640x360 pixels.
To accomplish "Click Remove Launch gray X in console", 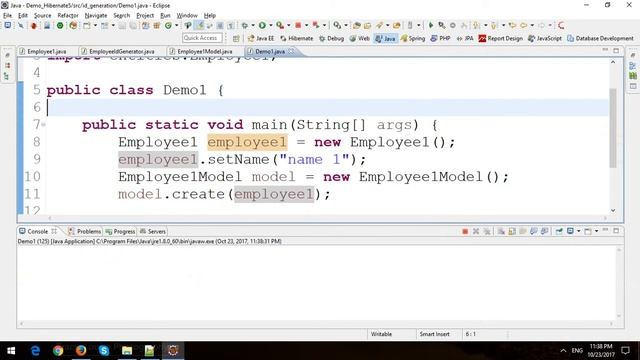I will (x=476, y=231).
